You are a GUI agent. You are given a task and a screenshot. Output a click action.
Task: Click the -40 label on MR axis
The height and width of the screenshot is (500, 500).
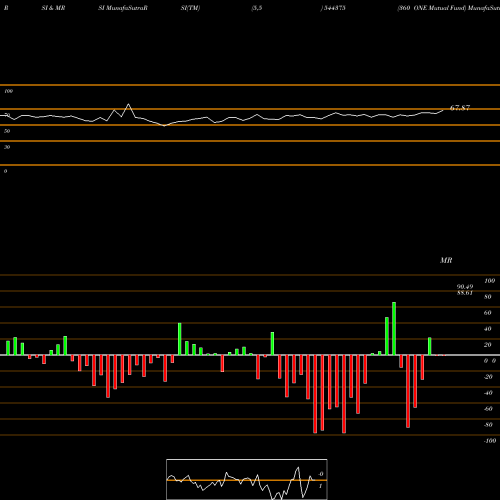point(488,393)
